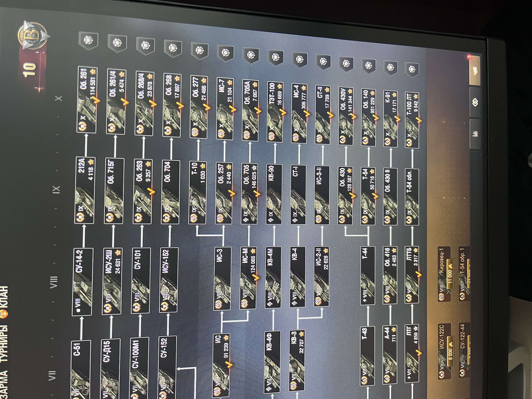This screenshot has height=399, width=532.
Task: Click the list lines icon button
Action: pos(475,134)
